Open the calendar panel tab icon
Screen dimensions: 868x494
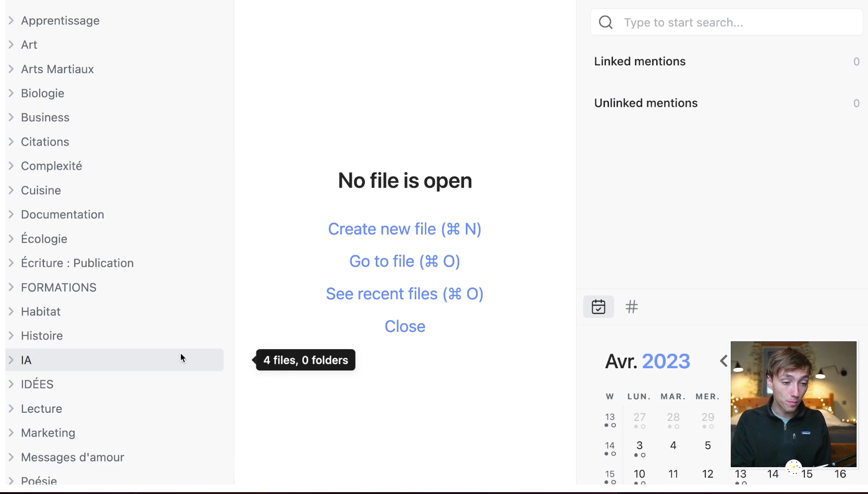coord(598,307)
